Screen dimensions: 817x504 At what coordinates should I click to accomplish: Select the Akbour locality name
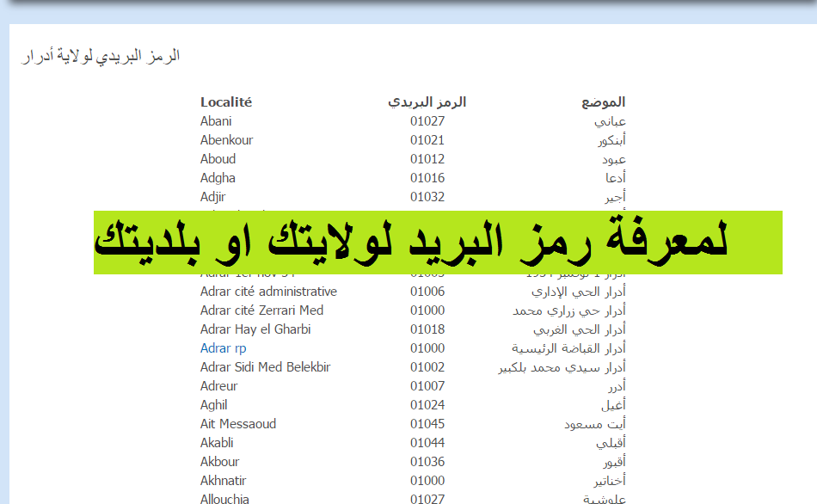point(220,462)
